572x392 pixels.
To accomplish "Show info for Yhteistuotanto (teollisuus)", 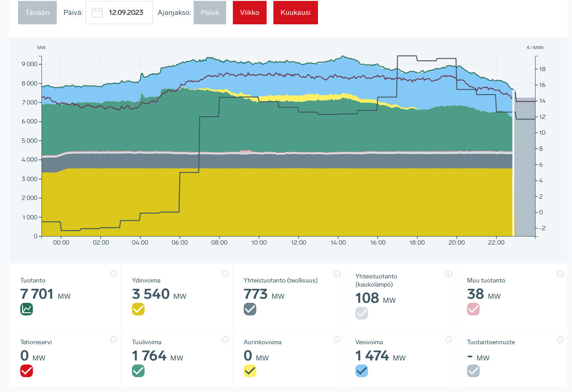I will point(337,273).
